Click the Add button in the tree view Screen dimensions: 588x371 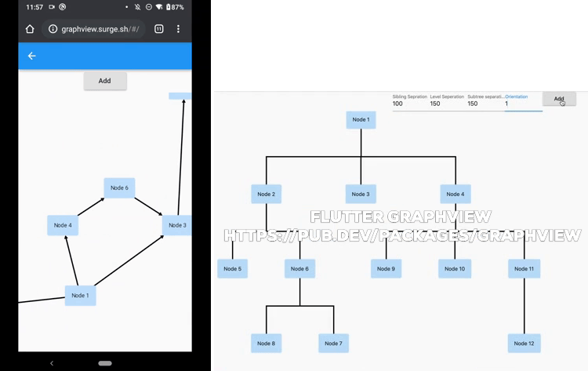coord(559,99)
